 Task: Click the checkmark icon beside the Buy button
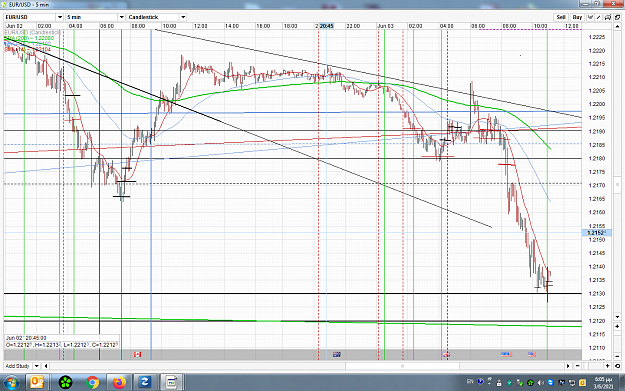590,17
